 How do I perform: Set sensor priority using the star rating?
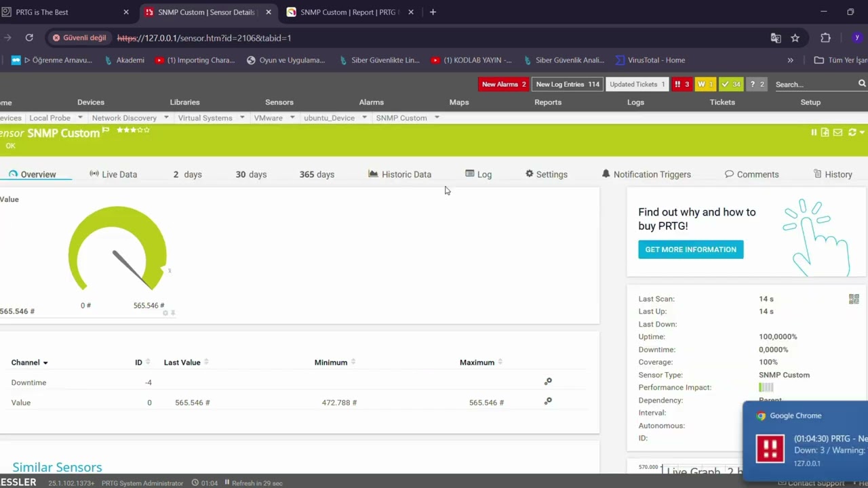point(133,129)
